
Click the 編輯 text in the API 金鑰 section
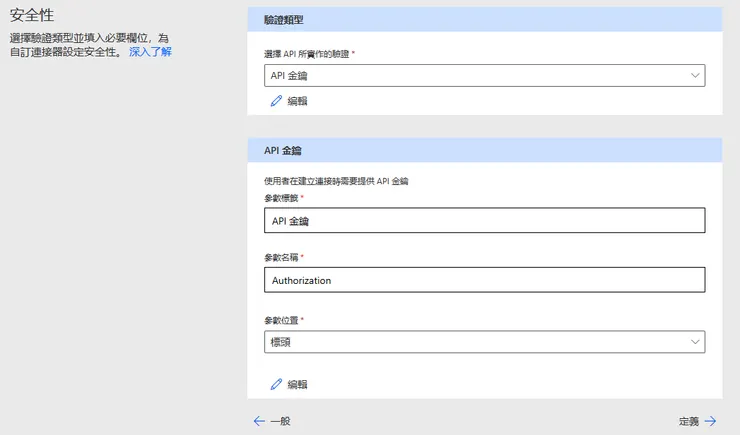pyautogui.click(x=297, y=384)
